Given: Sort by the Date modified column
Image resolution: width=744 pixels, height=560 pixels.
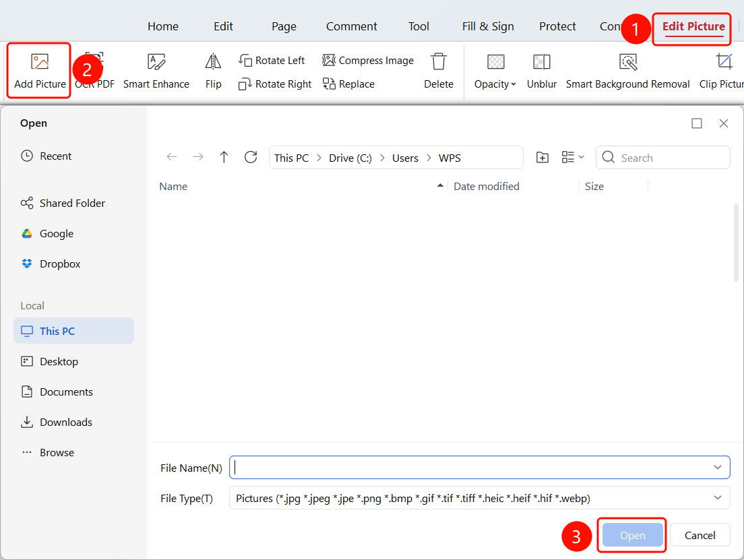Looking at the screenshot, I should click(x=487, y=187).
